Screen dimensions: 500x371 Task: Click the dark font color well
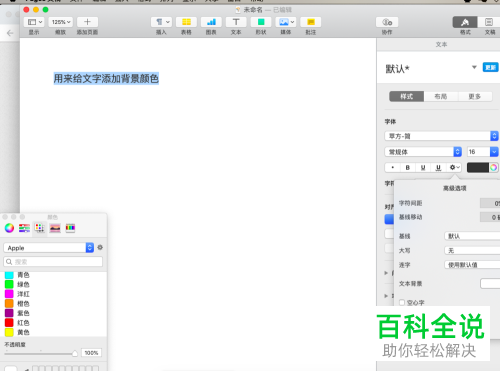(x=478, y=167)
